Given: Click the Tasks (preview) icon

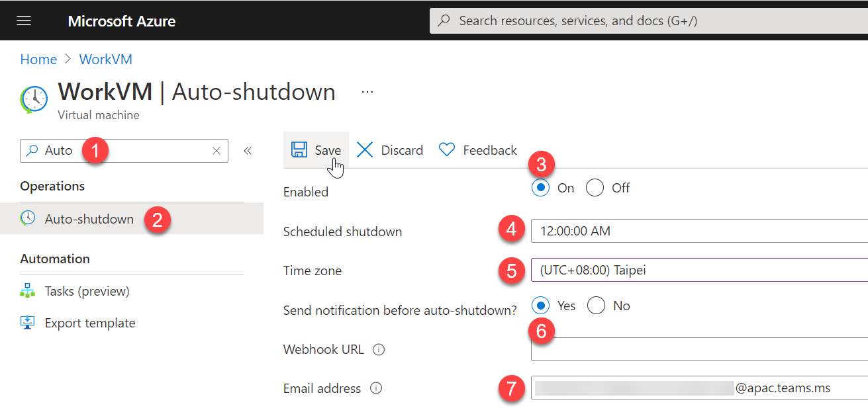Looking at the screenshot, I should tap(28, 291).
